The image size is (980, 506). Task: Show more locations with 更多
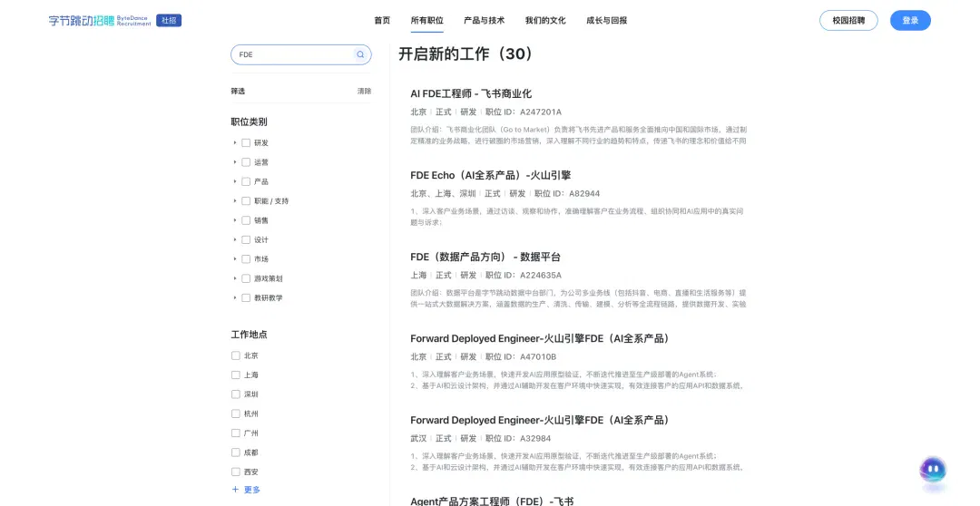[x=252, y=490]
